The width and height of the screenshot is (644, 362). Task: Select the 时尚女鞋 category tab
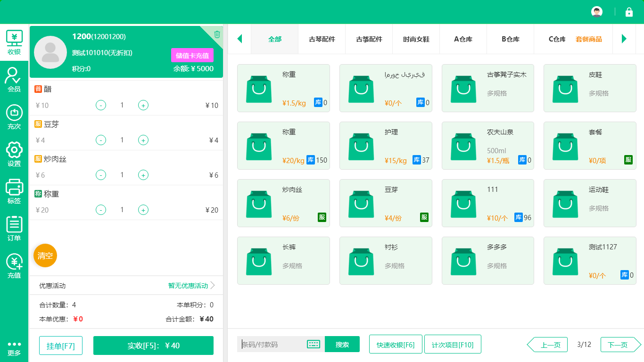click(416, 39)
